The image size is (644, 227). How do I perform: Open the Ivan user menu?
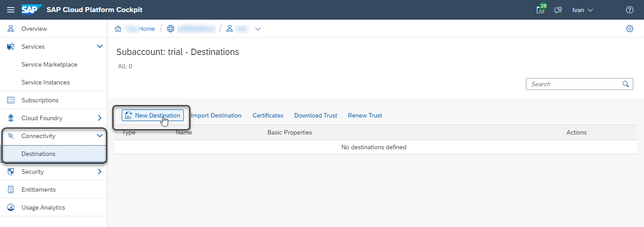583,10
